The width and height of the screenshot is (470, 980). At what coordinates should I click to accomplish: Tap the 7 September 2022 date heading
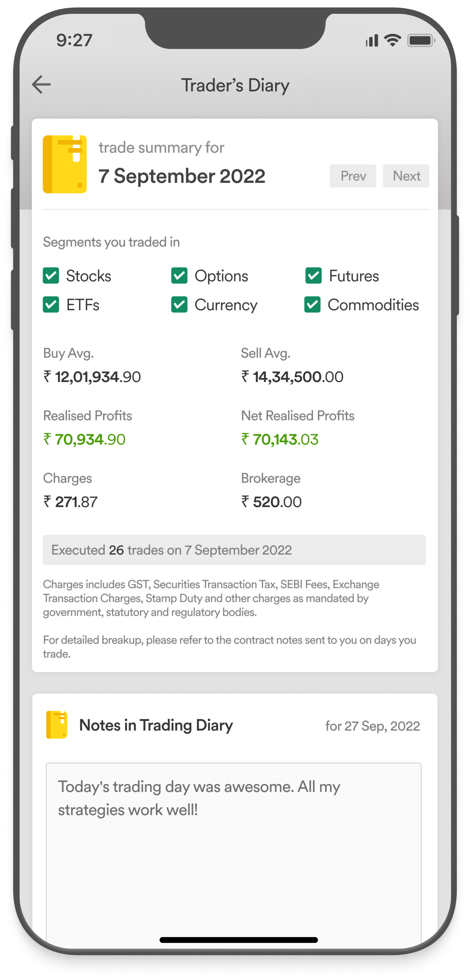pyautogui.click(x=182, y=176)
